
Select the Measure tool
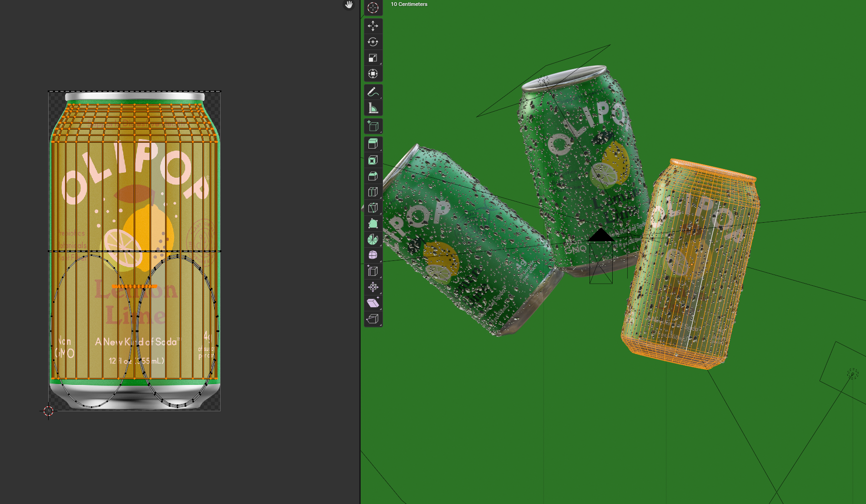[373, 108]
